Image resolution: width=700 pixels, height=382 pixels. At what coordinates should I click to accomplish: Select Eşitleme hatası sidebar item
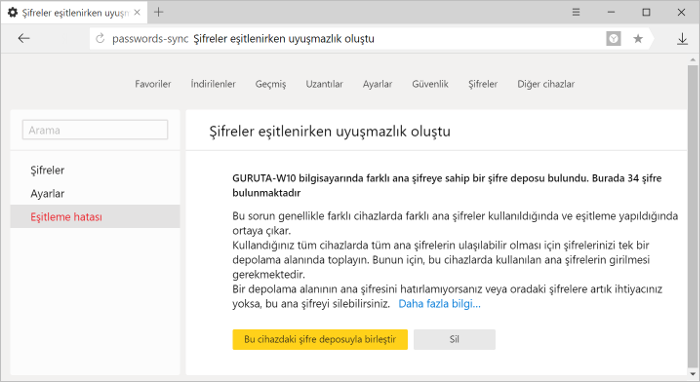95,216
